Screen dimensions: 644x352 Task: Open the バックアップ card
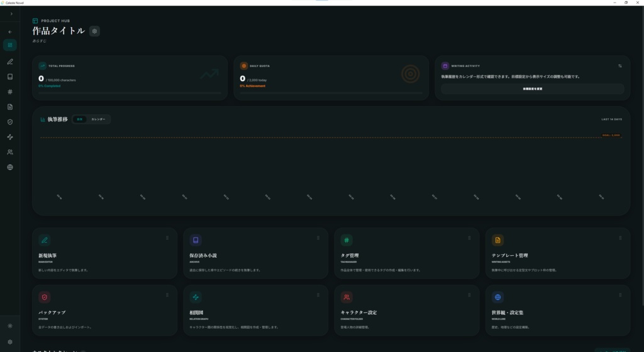[105, 311]
